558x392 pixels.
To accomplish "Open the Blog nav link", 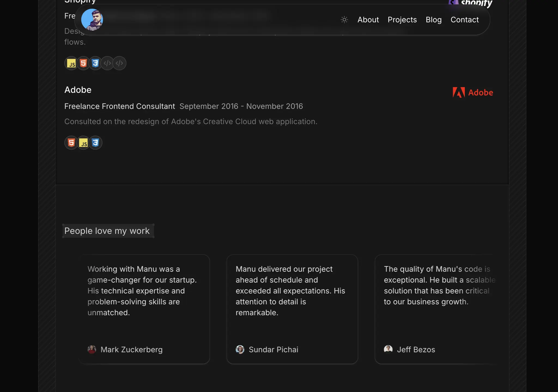I will (433, 20).
